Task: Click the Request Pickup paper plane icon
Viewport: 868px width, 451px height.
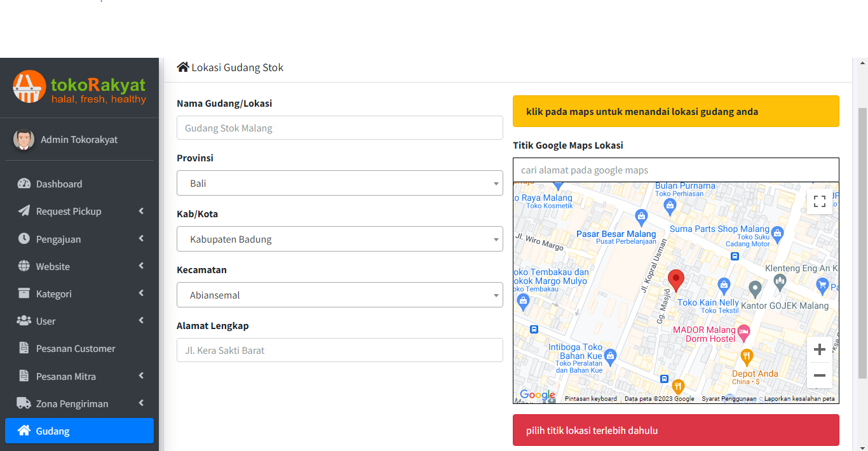Action: coord(24,211)
